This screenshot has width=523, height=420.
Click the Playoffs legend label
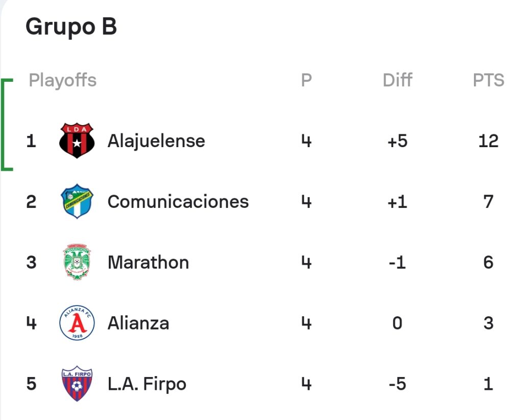tap(63, 80)
